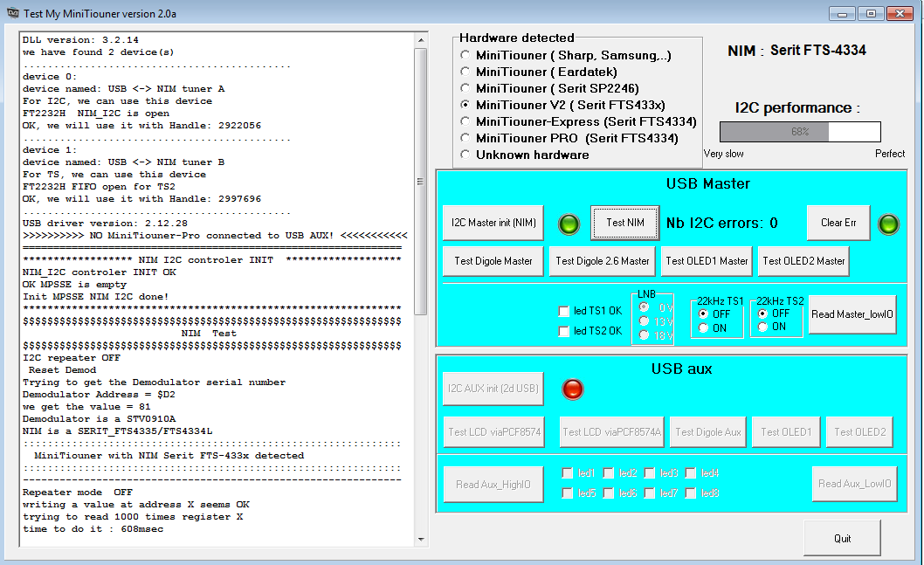Screen dimensions: 924x565
Task: Click log scrollbar down arrow
Action: click(421, 539)
